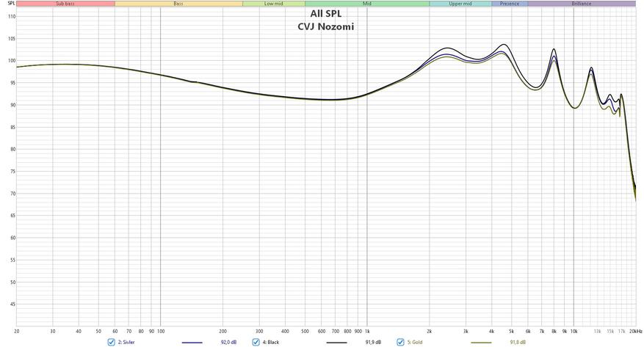Click the 3k frequency axis label
Screen dimensions: 644x347
466,331
